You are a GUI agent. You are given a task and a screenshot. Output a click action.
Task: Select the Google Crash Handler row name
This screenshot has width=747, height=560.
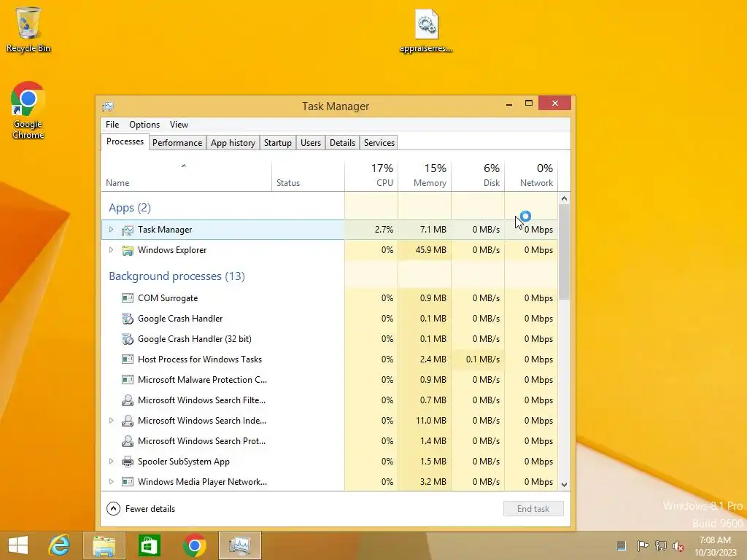(180, 319)
